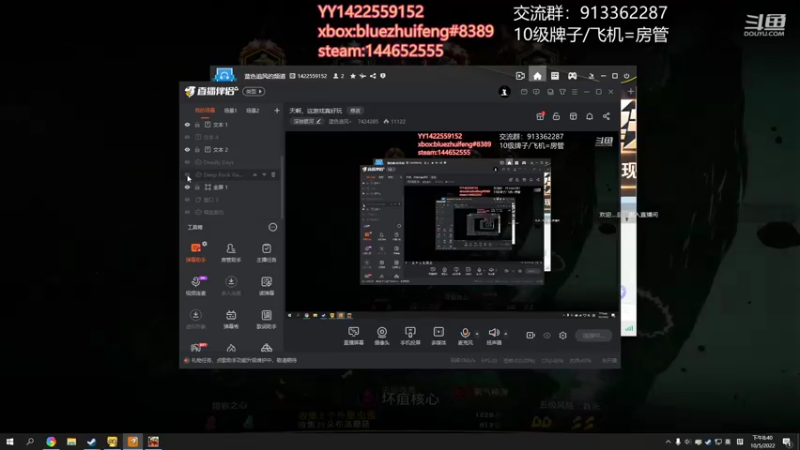This screenshot has width=800, height=450.
Task: Switch to the 场景2 tab
Action: [x=253, y=111]
